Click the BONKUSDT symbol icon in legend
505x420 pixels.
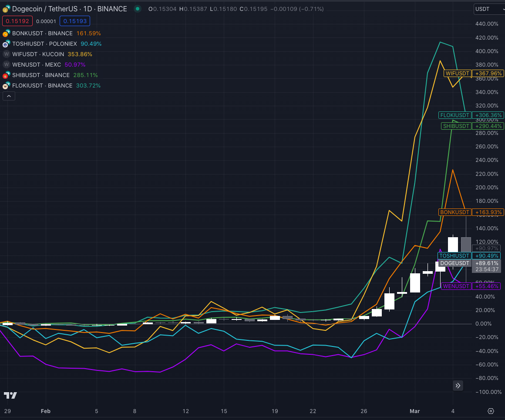[6, 34]
